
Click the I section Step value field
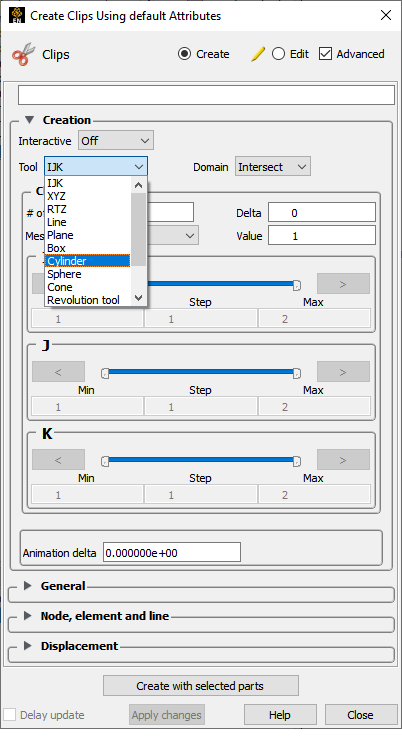201,319
